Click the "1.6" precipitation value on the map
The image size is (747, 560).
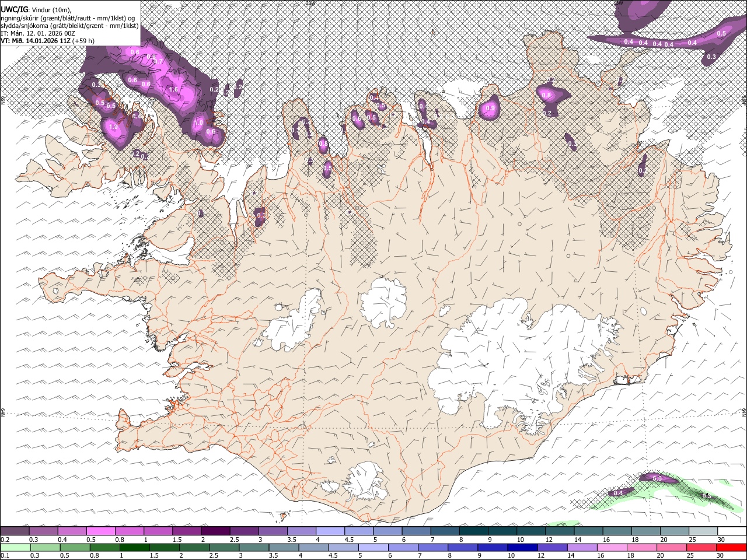pos(173,89)
